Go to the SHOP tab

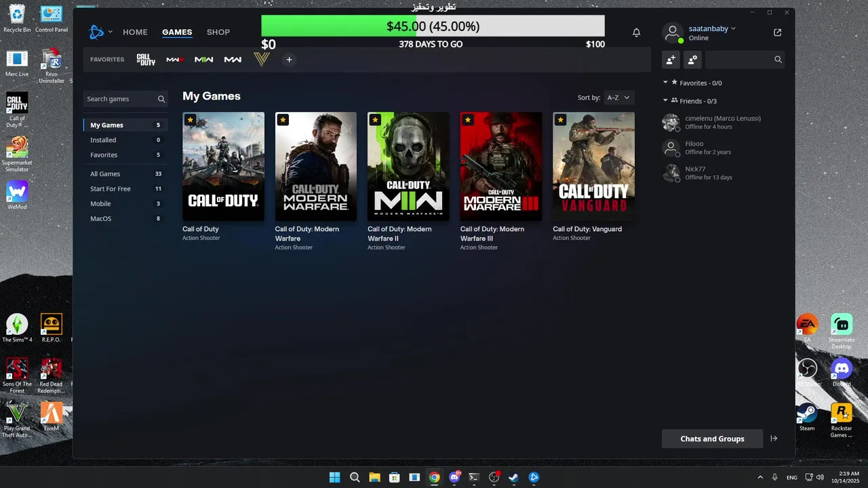point(218,32)
